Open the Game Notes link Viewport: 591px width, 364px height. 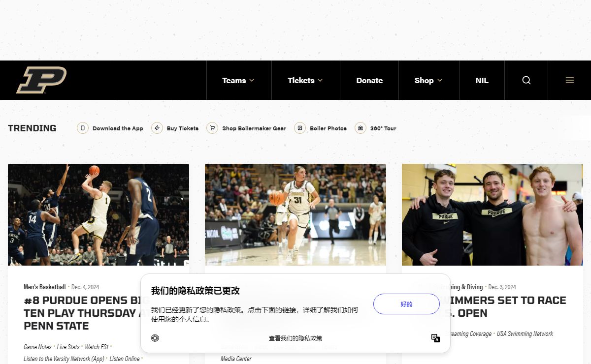pyautogui.click(x=37, y=347)
